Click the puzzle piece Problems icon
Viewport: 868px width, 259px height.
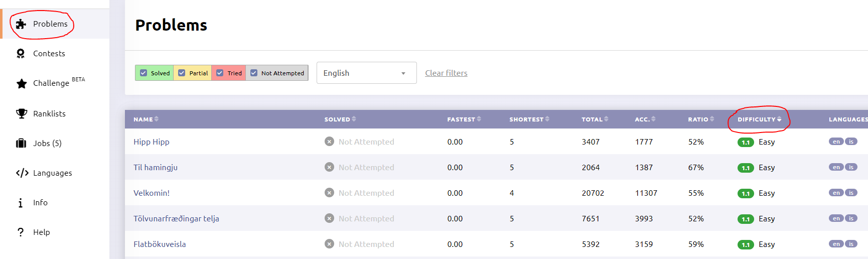21,24
